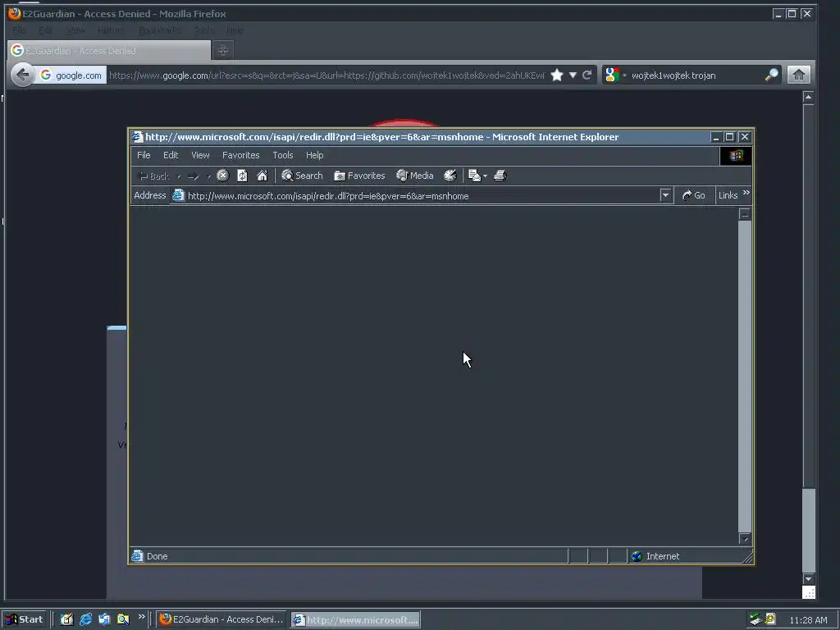Click the Stop loading icon in Internet Explorer
840x630 pixels.
pos(223,176)
